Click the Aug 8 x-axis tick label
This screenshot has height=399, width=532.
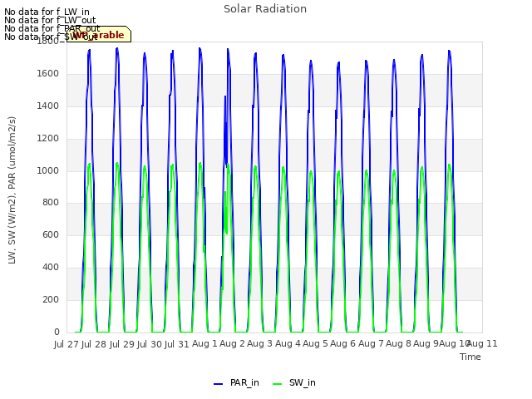[x=398, y=344]
